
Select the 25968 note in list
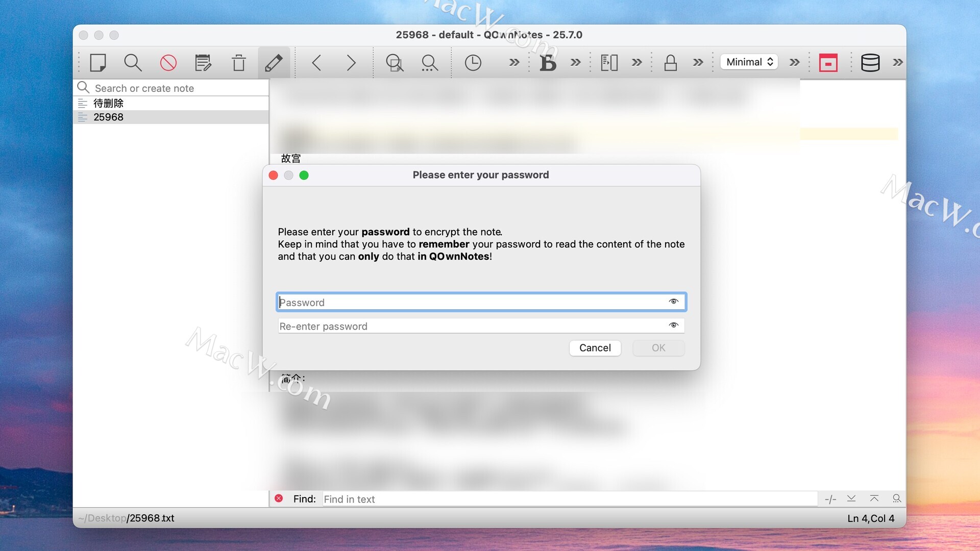[x=171, y=117]
